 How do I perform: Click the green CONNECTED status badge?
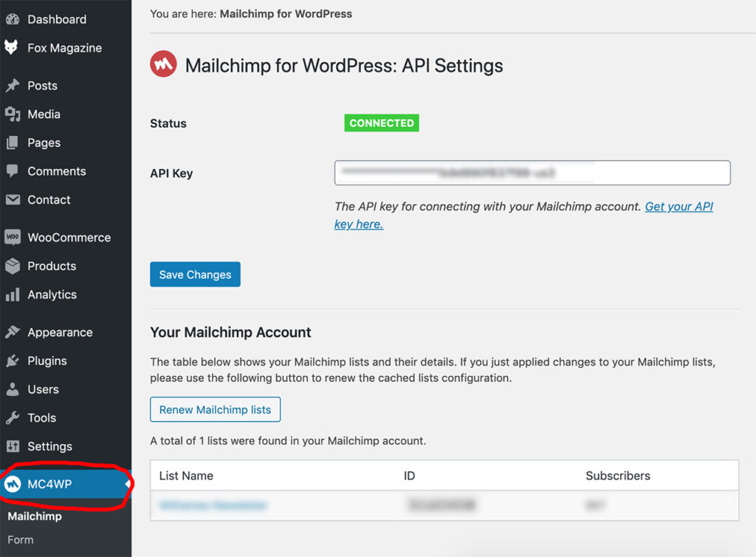(x=382, y=123)
